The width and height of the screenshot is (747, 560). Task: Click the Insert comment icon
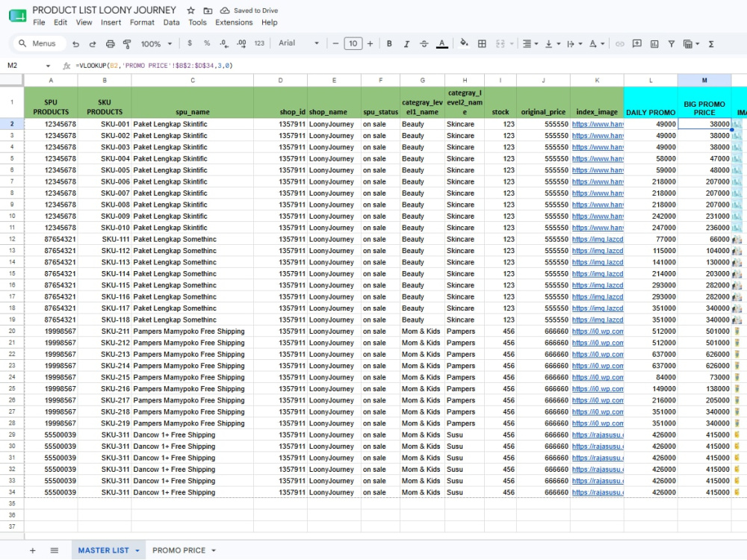[636, 44]
